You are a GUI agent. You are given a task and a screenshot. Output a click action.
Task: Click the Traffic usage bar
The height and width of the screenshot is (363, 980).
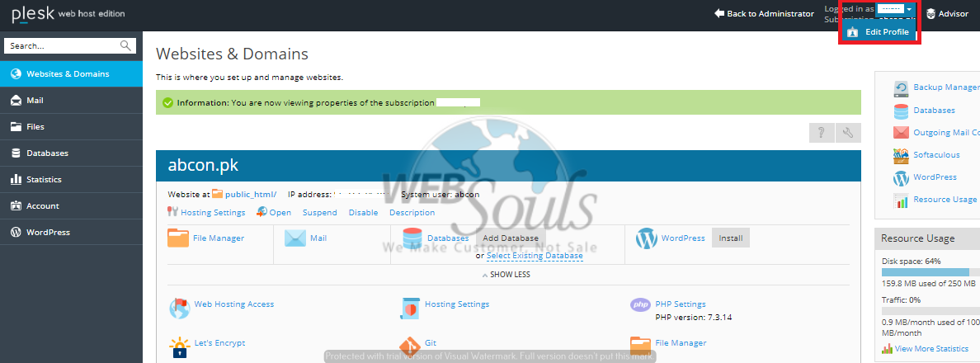coord(931,310)
